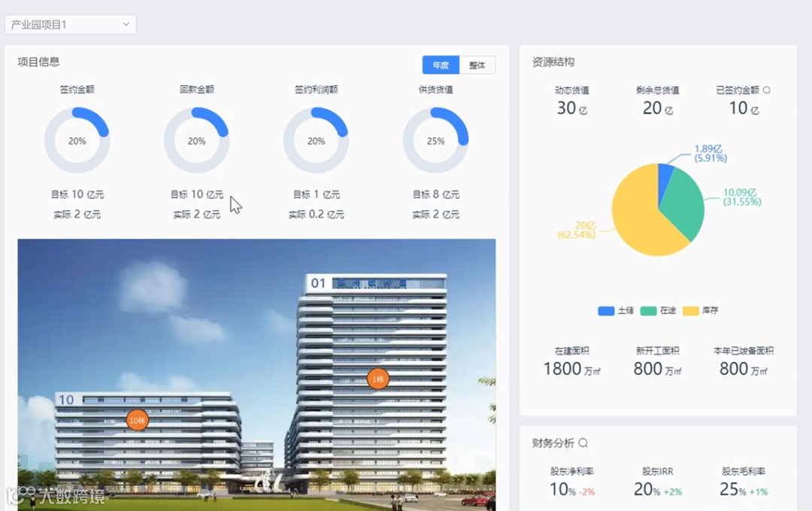This screenshot has width=812, height=511.
Task: Click the 本年已竣备面积 800 万㎡ value
Action: 743,369
